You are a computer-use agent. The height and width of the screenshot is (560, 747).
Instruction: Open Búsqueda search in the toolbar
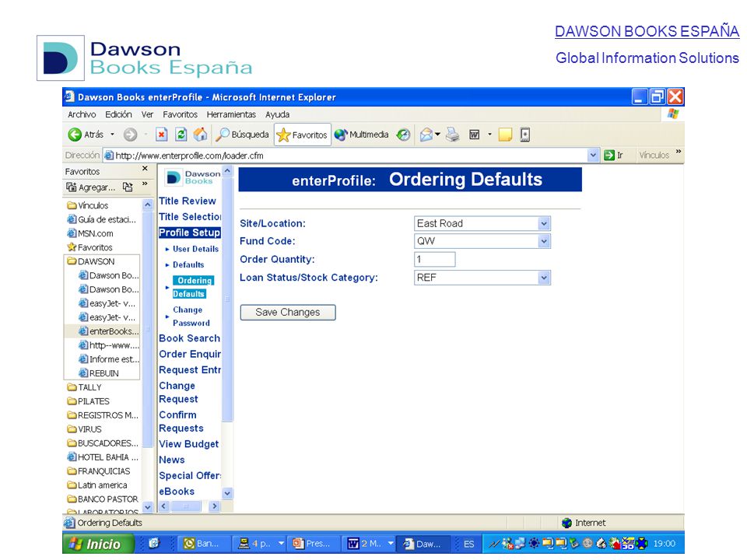pos(242,135)
